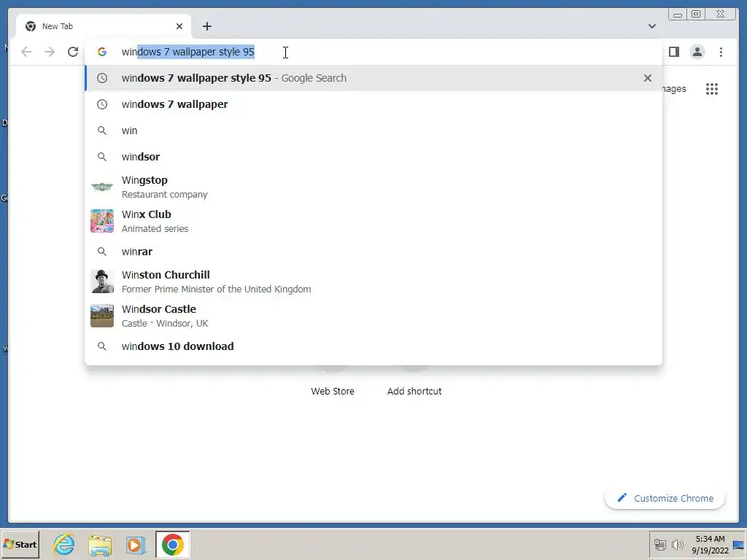Select the 'windows 10 download' suggestion
This screenshot has width=747, height=560.
pyautogui.click(x=373, y=346)
